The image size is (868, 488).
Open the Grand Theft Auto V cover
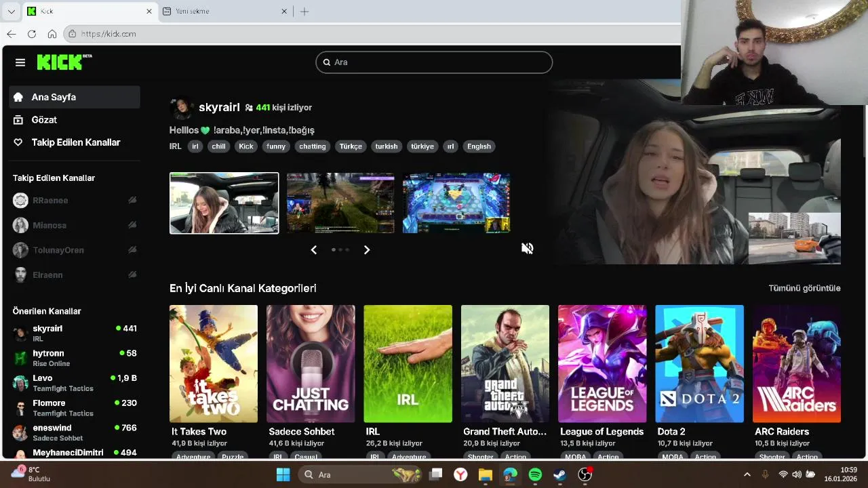point(505,364)
